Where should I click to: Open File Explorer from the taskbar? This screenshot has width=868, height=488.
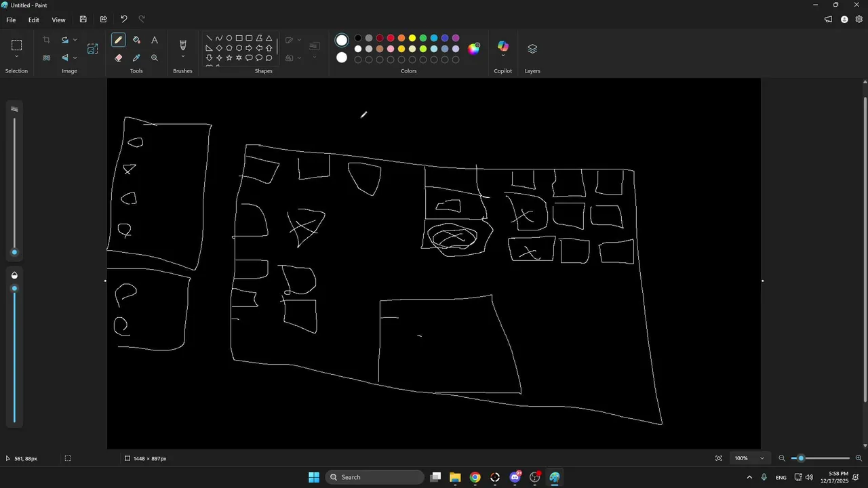coord(455,477)
